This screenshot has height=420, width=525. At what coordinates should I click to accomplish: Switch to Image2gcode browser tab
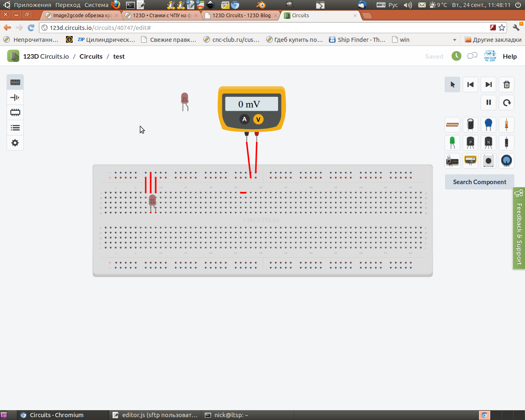point(82,15)
